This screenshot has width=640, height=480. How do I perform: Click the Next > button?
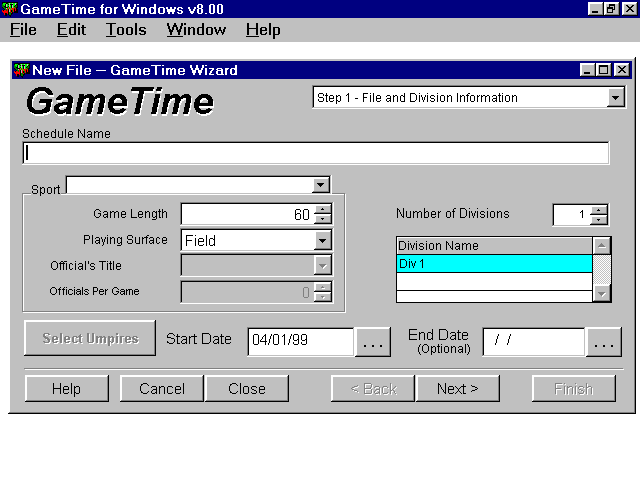(458, 389)
